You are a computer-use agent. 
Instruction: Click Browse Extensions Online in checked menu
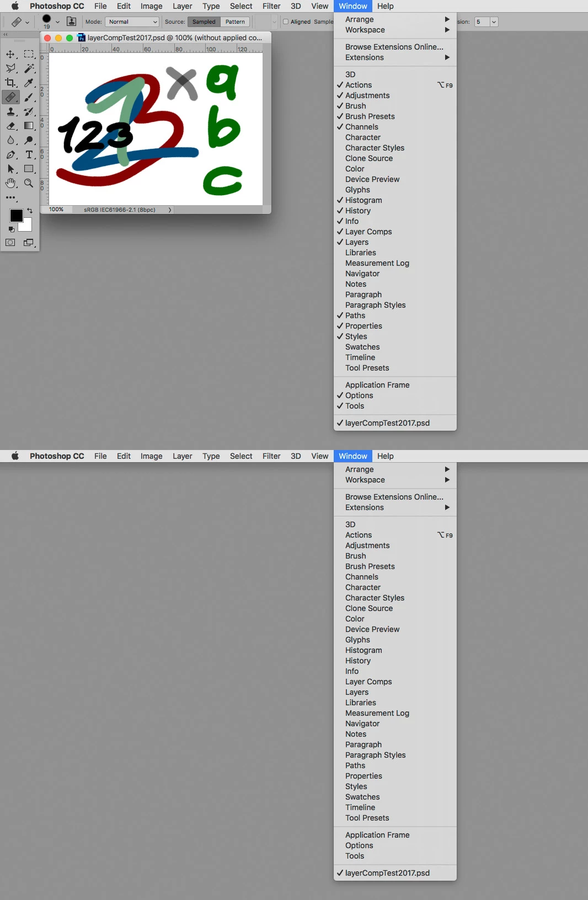[395, 47]
